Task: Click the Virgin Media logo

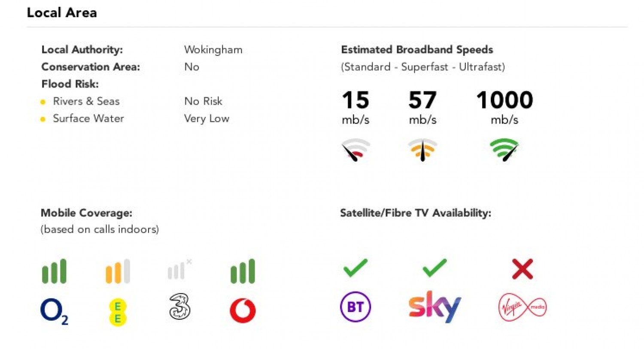Action: tap(522, 307)
